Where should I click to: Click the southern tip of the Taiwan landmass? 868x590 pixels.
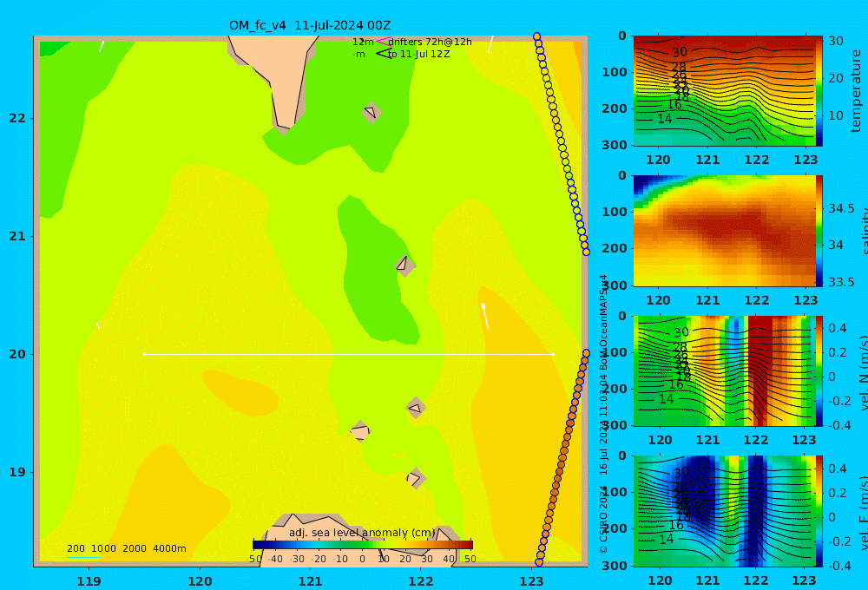pyautogui.click(x=285, y=128)
